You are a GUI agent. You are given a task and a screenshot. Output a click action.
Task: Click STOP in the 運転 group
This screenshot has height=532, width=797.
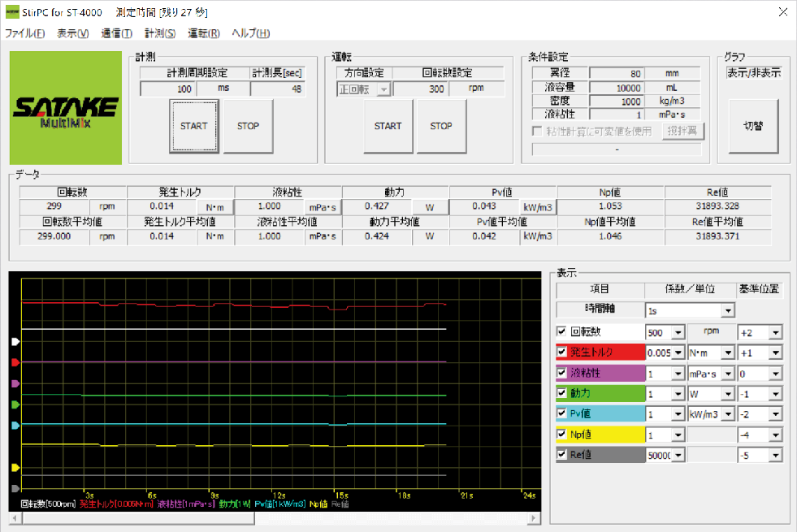441,126
